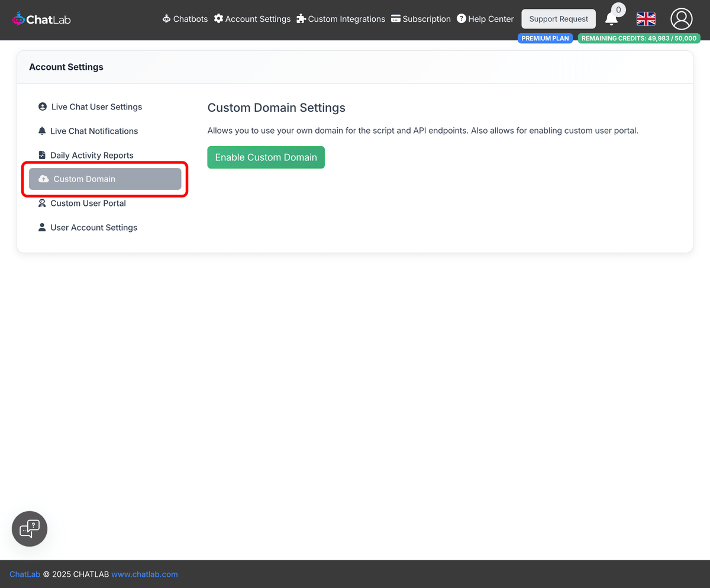
Task: Click the Live Chat Notifications bell icon
Action: point(42,131)
